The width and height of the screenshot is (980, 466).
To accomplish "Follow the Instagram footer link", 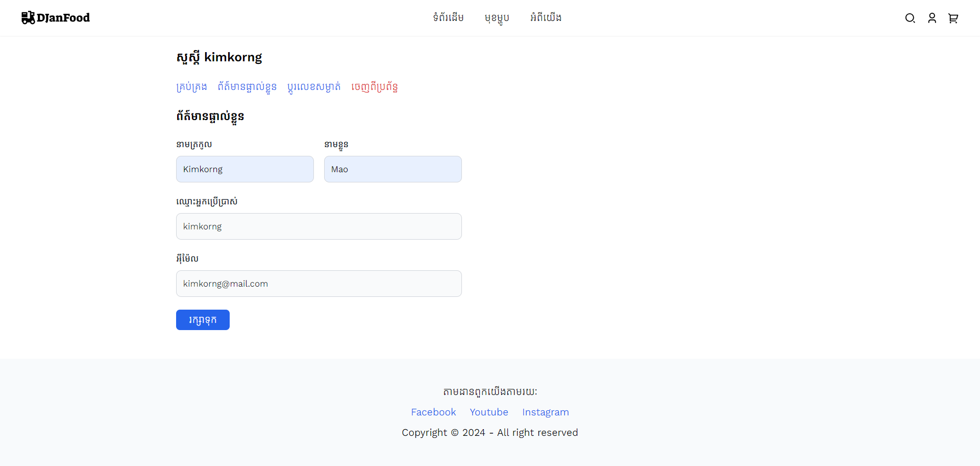I will coord(545,412).
